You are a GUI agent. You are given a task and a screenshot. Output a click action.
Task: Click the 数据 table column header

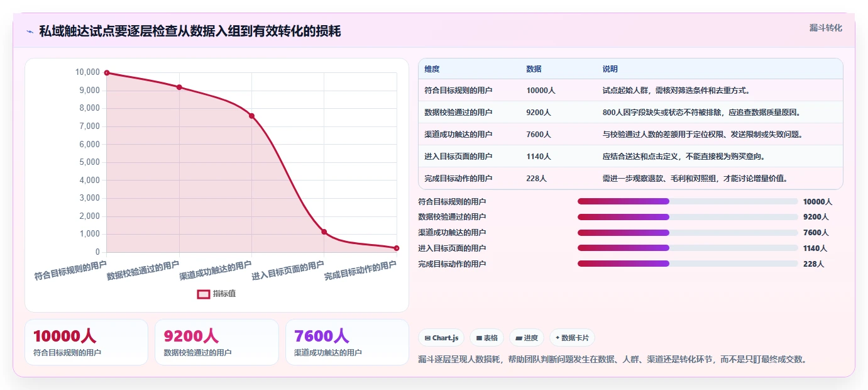(x=534, y=69)
